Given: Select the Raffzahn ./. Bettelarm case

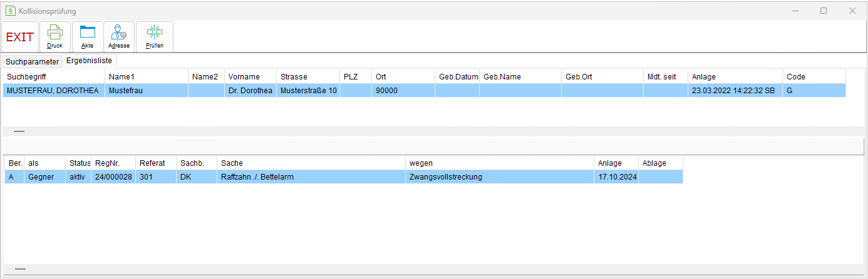Looking at the screenshot, I should click(x=311, y=177).
